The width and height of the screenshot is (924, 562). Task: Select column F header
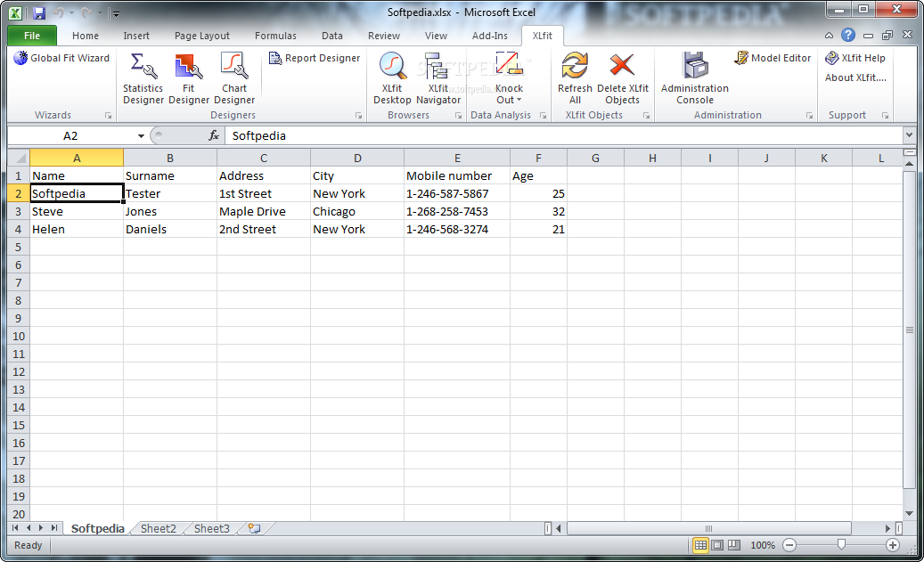(x=538, y=158)
